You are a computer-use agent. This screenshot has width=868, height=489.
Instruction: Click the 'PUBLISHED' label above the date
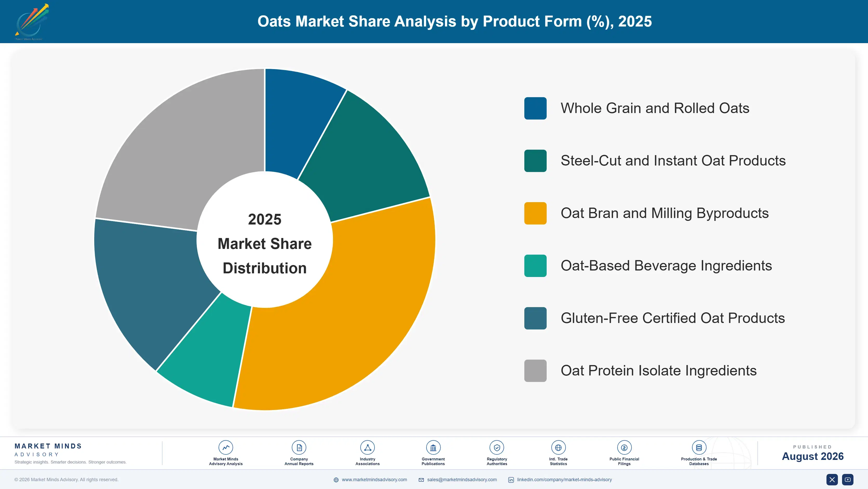click(812, 447)
